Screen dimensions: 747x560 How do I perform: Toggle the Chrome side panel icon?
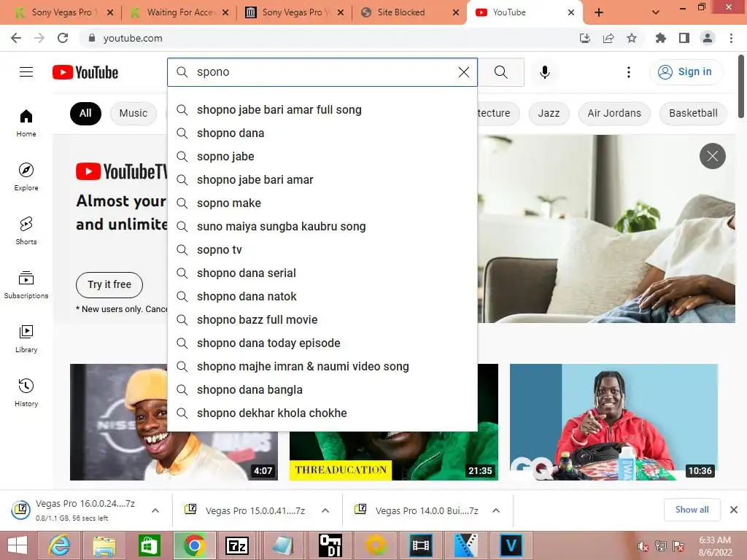(684, 38)
